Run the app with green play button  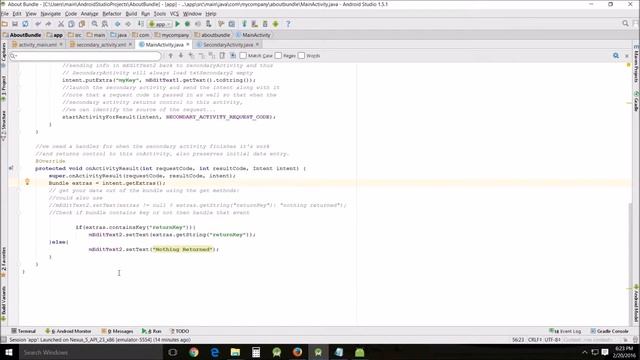(x=177, y=24)
